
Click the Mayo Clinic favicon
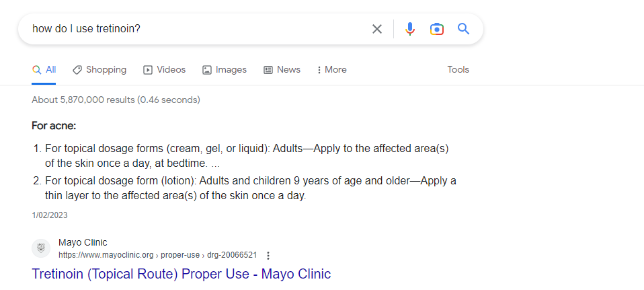pos(41,248)
